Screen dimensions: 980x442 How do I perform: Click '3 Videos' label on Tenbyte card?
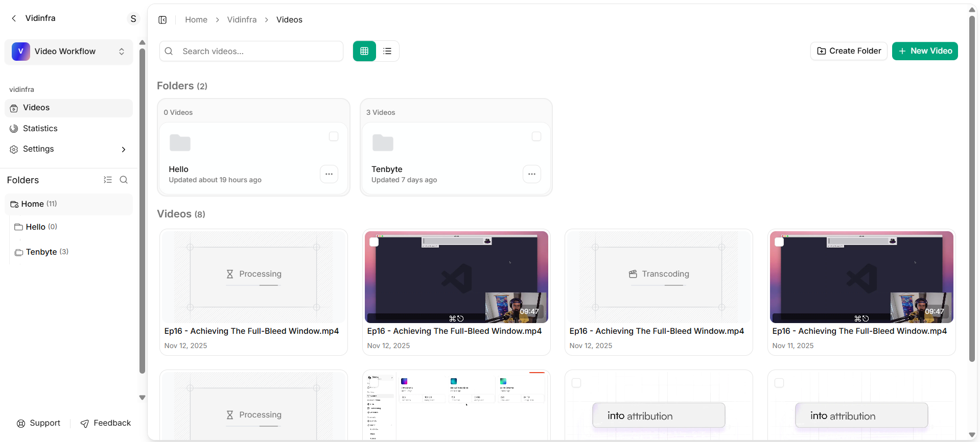(381, 113)
